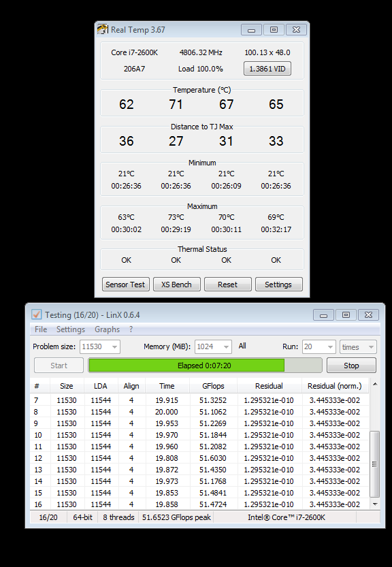Sort by the Residual (norm.) column header
The height and width of the screenshot is (567, 392).
335,386
